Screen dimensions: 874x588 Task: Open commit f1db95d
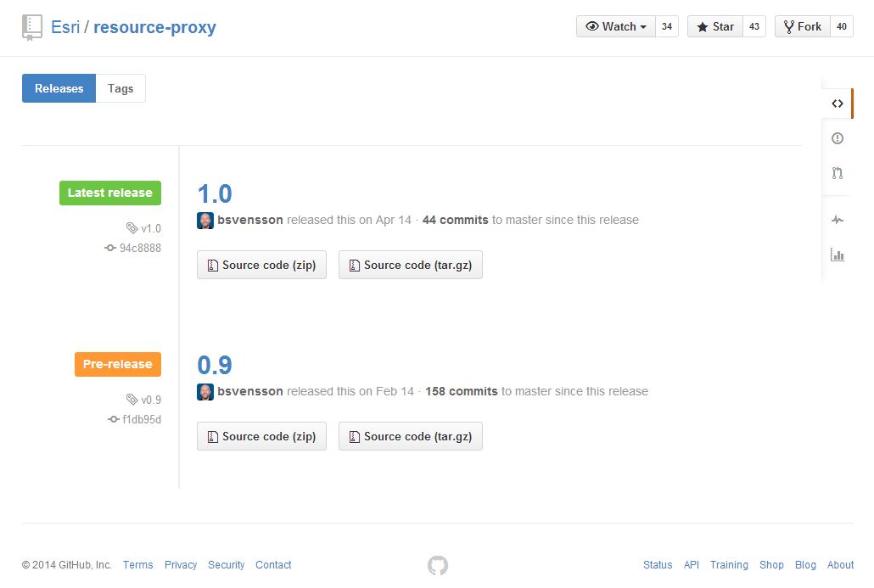coord(142,419)
